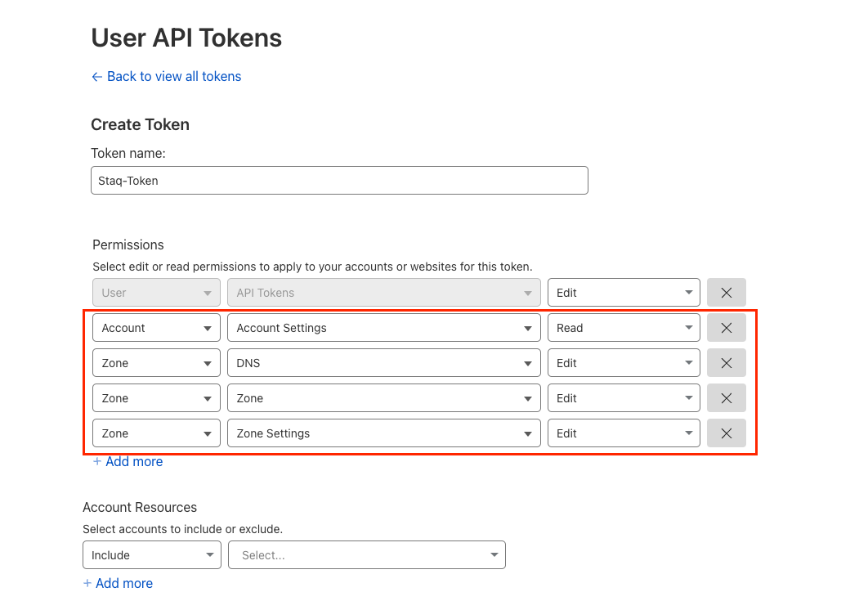Viewport: 868px width, 610px height.
Task: Expand the Include dropdown under Account Resources
Action: [x=151, y=554]
